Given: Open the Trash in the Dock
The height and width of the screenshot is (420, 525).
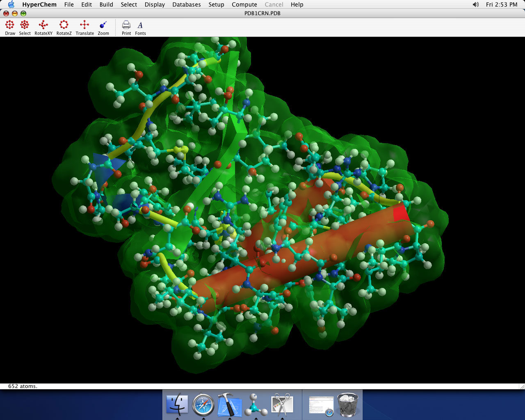Looking at the screenshot, I should coord(347,405).
